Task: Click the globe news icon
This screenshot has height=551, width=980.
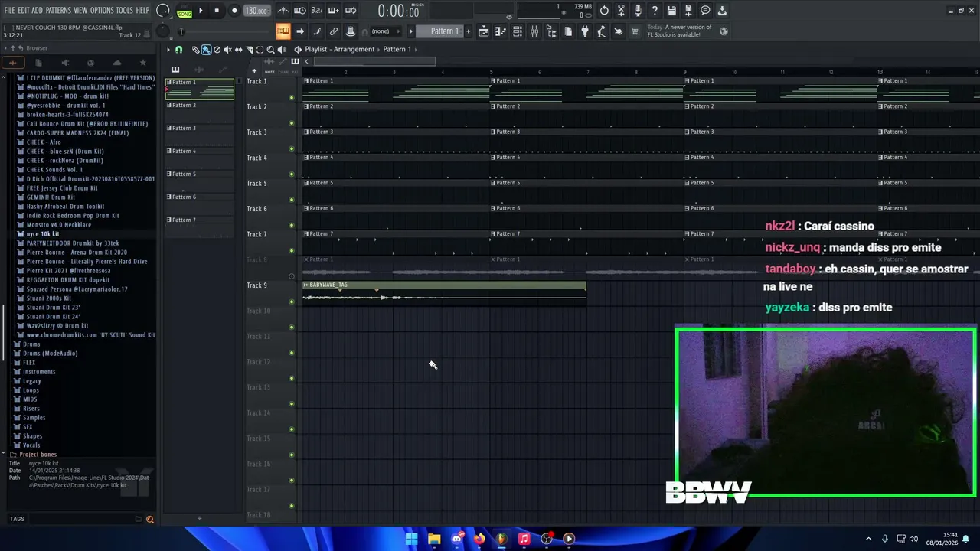Action: point(724,31)
